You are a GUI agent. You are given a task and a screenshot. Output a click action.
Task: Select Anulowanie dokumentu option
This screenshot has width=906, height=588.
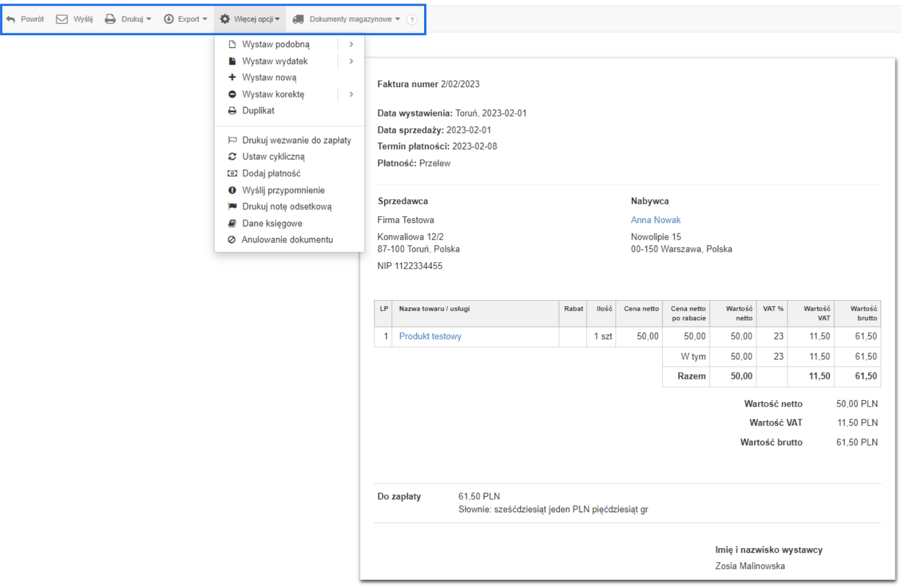(287, 240)
